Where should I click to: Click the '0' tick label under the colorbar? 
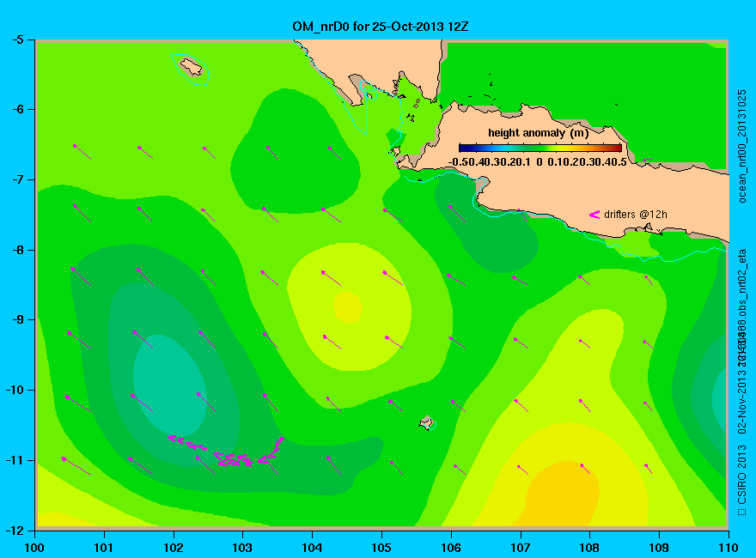tap(539, 162)
